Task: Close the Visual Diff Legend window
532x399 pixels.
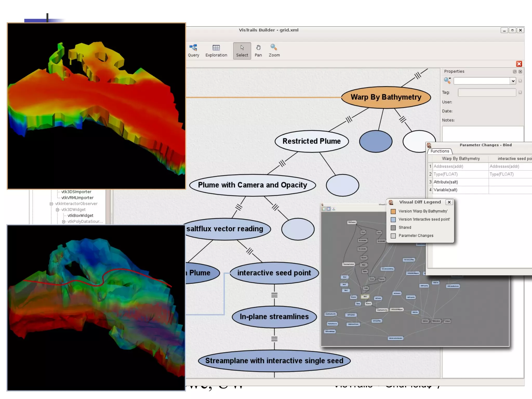Action: tap(449, 202)
